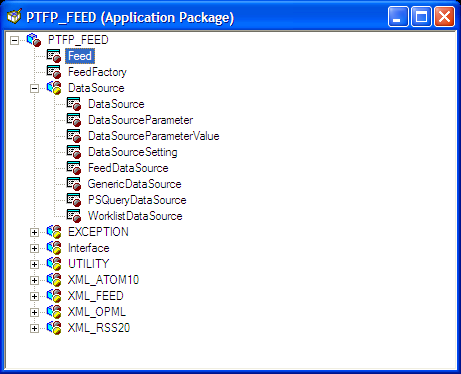The height and width of the screenshot is (374, 461).
Task: Select the XML_OPML label
Action: point(97,312)
